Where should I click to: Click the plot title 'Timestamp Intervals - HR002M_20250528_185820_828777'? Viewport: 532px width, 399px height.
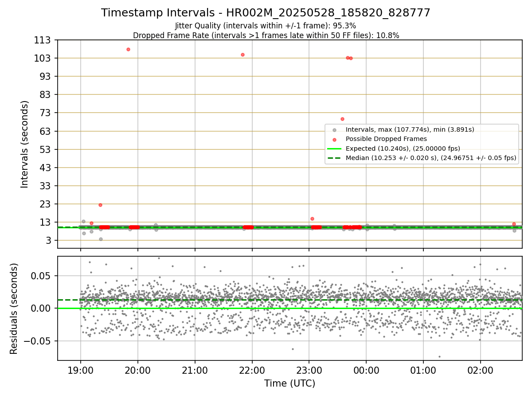[266, 13]
